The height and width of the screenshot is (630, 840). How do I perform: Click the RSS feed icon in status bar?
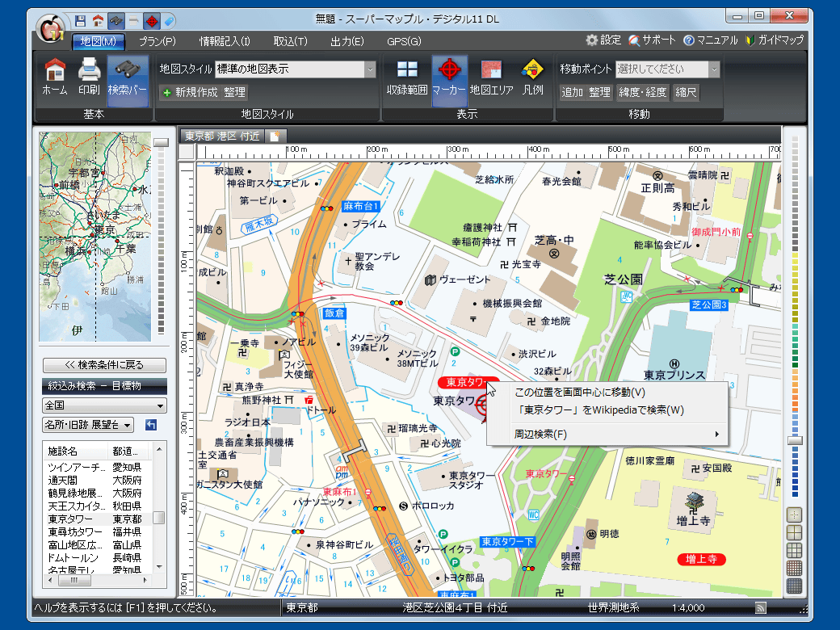tap(761, 607)
